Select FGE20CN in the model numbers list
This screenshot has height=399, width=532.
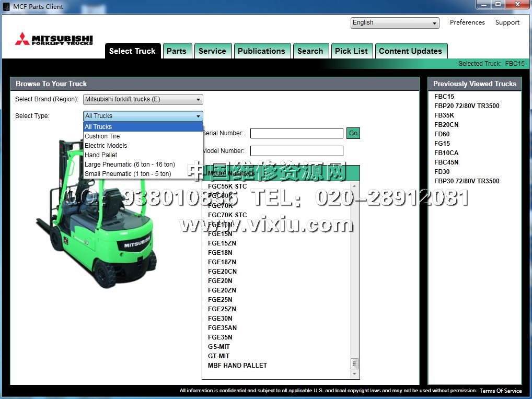(222, 272)
